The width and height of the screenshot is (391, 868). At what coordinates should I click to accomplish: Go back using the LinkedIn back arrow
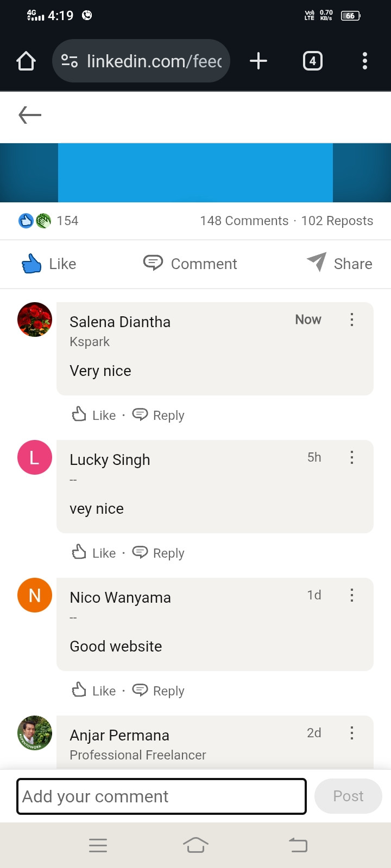30,115
